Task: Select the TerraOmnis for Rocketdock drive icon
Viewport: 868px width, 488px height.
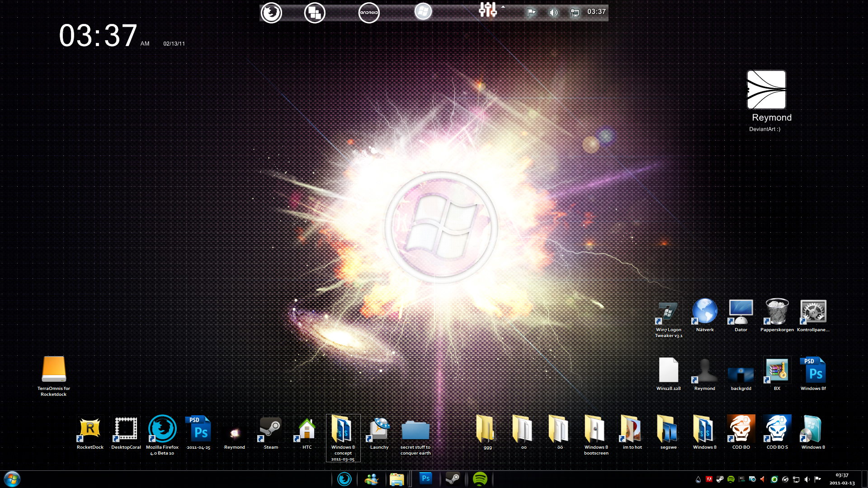Action: click(x=54, y=369)
